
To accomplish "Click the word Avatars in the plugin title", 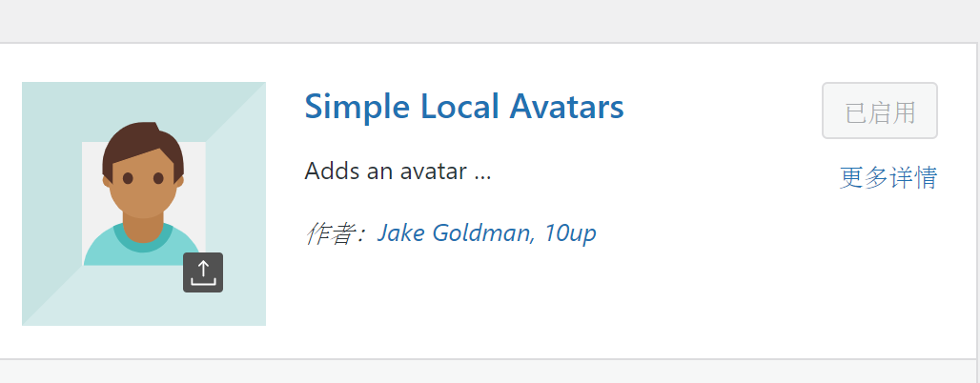I will click(566, 106).
